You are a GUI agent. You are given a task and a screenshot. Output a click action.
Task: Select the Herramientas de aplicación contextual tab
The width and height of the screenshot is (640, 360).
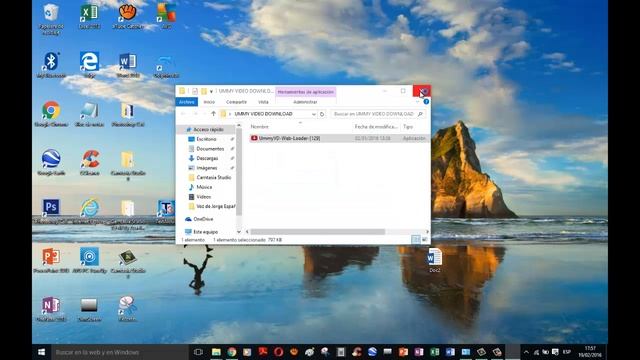[x=306, y=92]
